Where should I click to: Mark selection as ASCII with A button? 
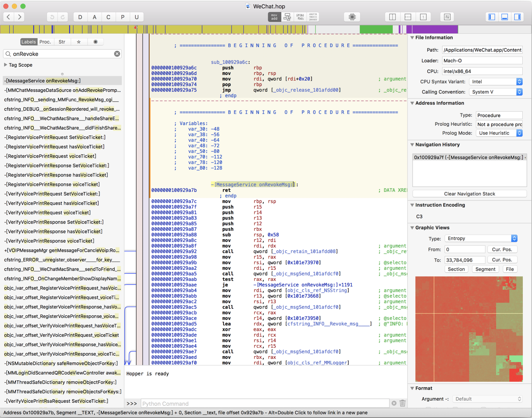tap(95, 17)
